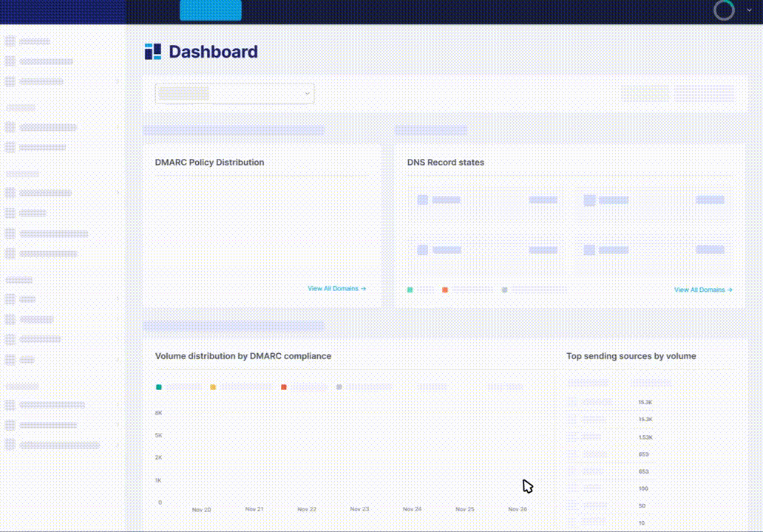This screenshot has height=532, width=763.
Task: Click the teal button in the top header bar
Action: pyautogui.click(x=211, y=10)
